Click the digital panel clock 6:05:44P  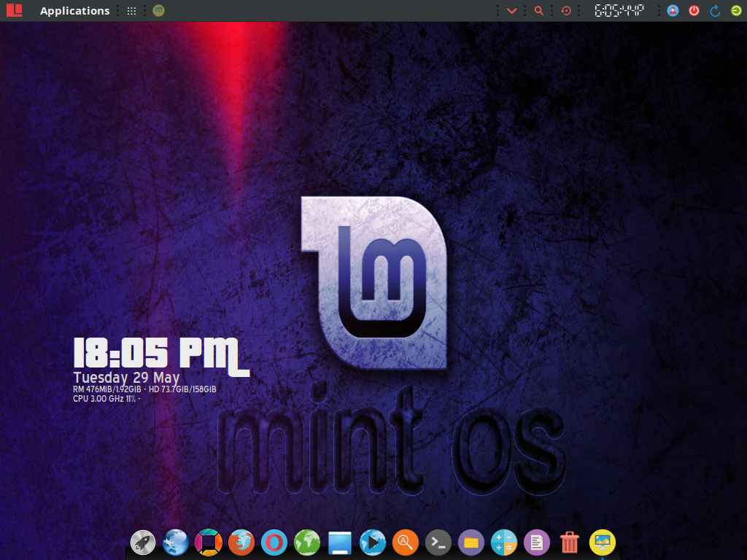point(619,10)
